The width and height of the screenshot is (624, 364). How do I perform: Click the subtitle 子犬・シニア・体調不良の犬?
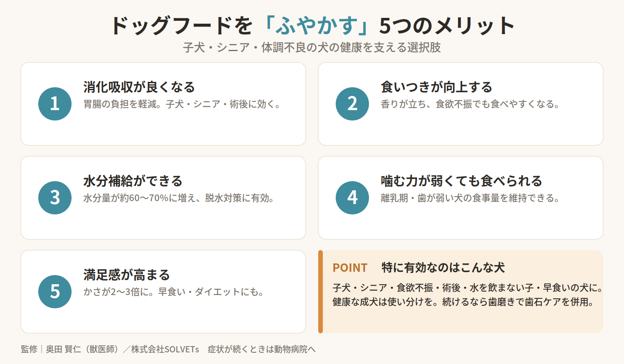point(255,47)
